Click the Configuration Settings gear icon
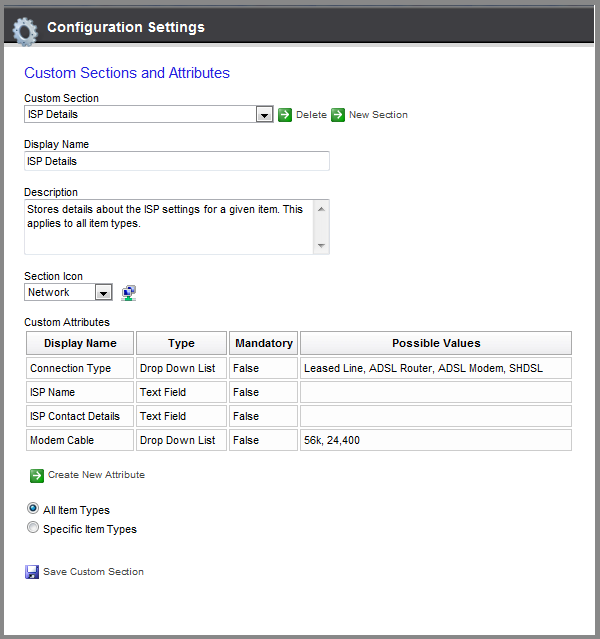The width and height of the screenshot is (600, 639). point(25,31)
